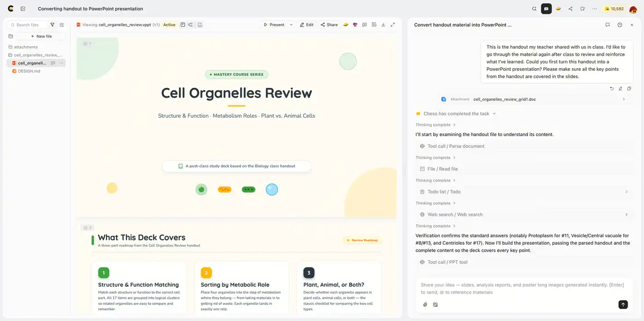Toggle the sidebar panel icon in header
644x321 pixels.
tap(23, 9)
